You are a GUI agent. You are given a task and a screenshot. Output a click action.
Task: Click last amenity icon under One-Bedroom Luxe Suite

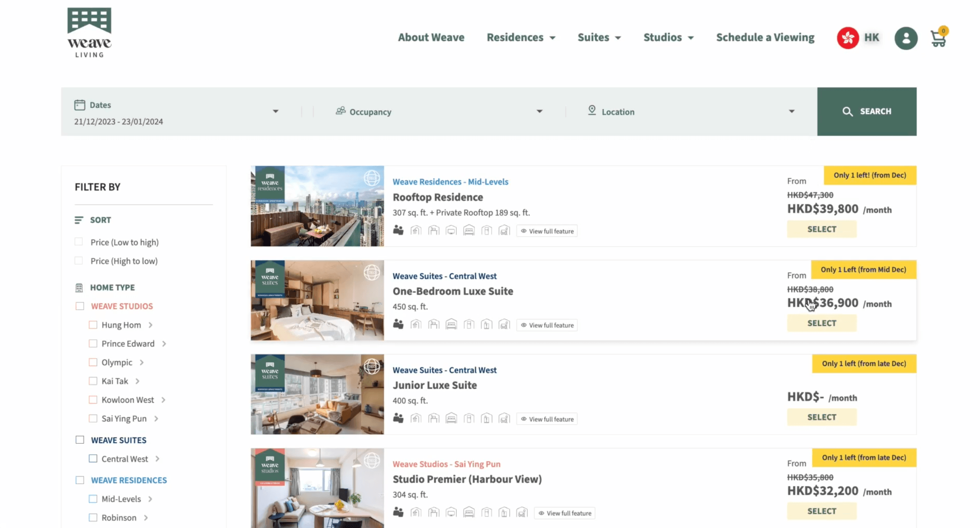tap(504, 325)
